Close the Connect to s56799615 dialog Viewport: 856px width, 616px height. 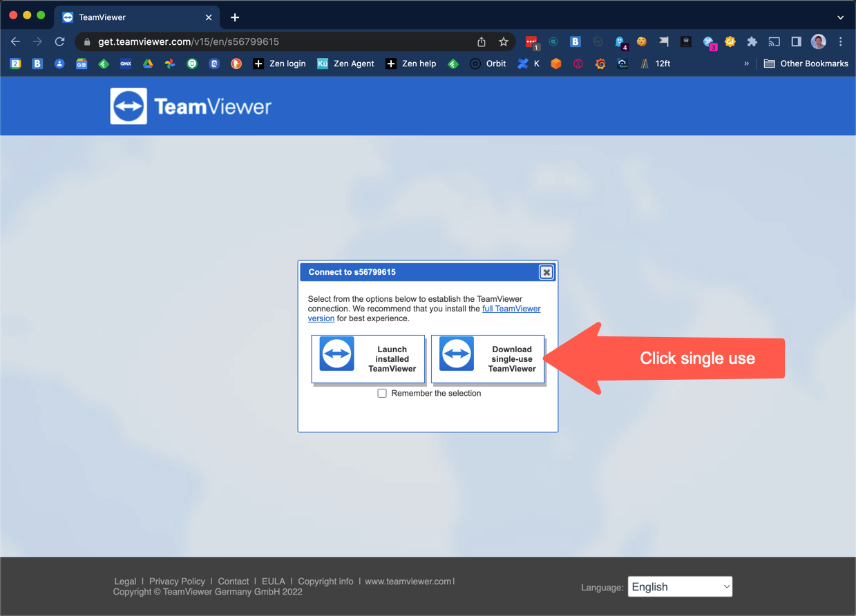click(546, 272)
